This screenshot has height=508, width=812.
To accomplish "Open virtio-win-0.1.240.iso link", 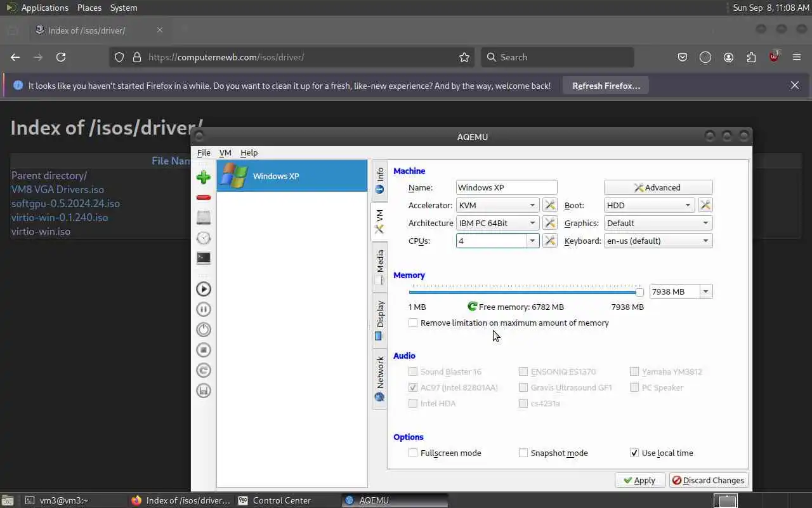I will [x=60, y=217].
